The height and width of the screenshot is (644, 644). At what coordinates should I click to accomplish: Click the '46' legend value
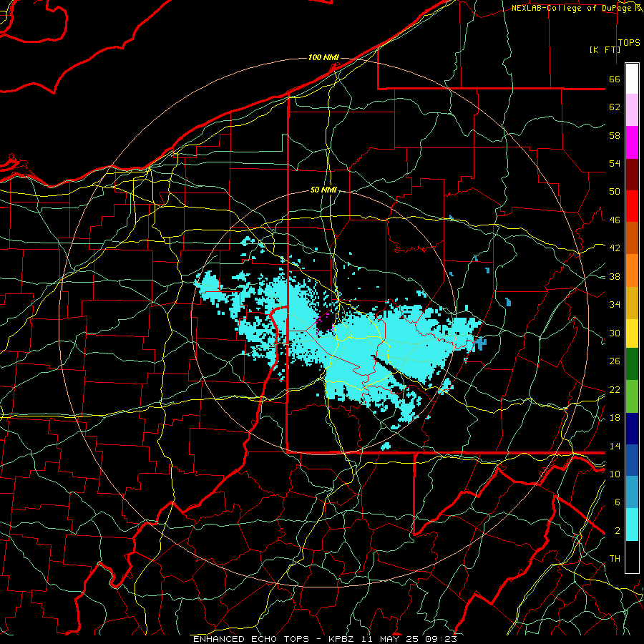[x=615, y=220]
